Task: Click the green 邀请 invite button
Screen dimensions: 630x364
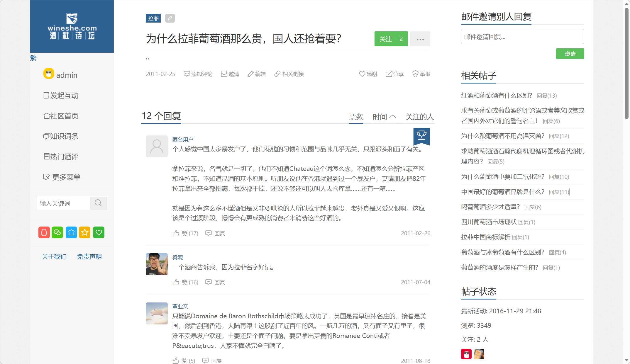Action: [570, 53]
